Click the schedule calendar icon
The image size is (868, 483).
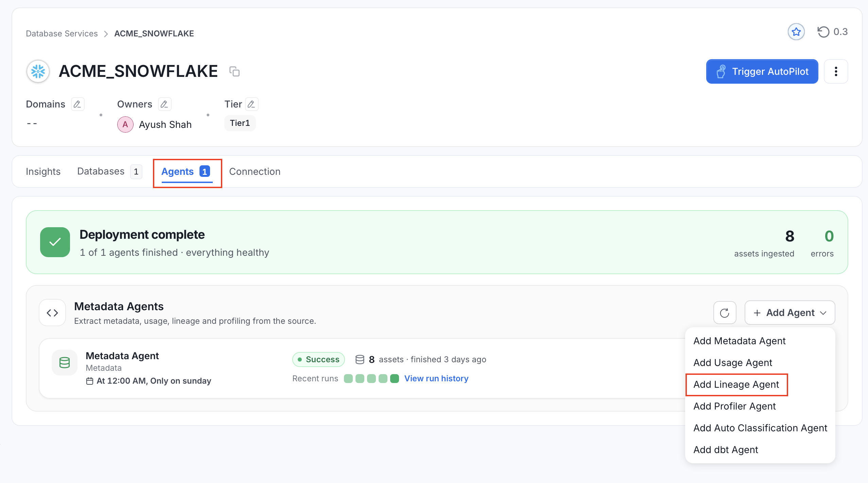(90, 381)
